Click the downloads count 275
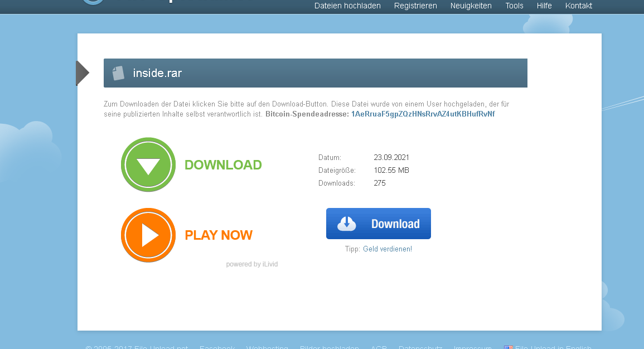 coord(380,183)
